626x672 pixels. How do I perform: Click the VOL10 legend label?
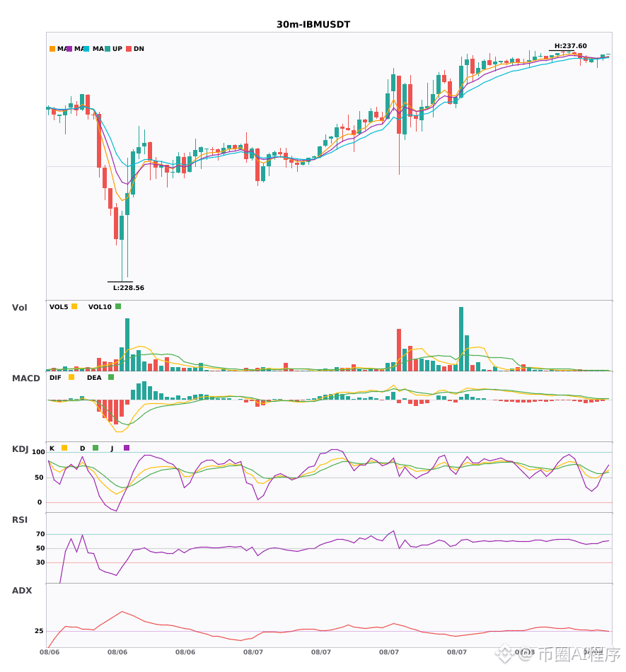(100, 307)
